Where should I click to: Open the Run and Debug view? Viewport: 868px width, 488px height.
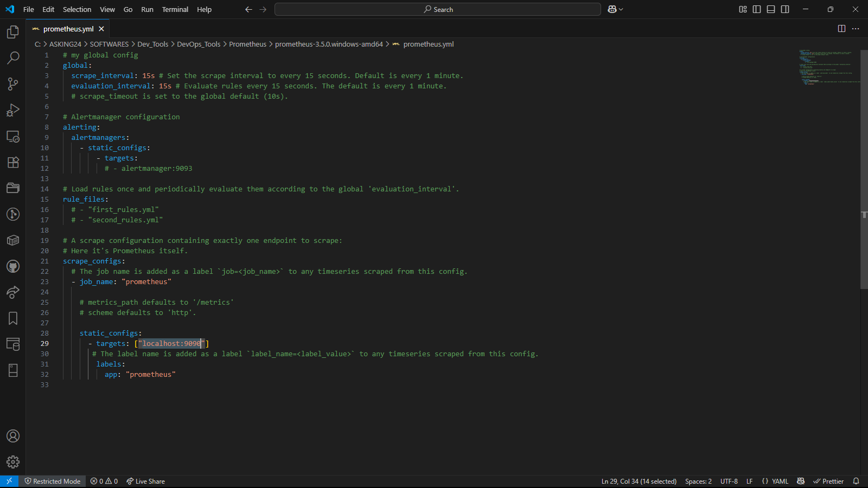click(x=13, y=110)
